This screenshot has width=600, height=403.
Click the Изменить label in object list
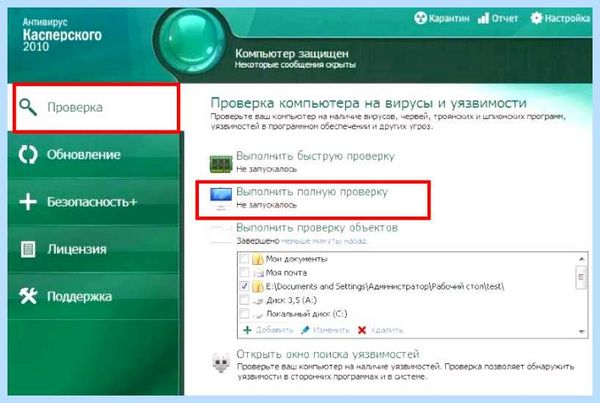coord(331,330)
